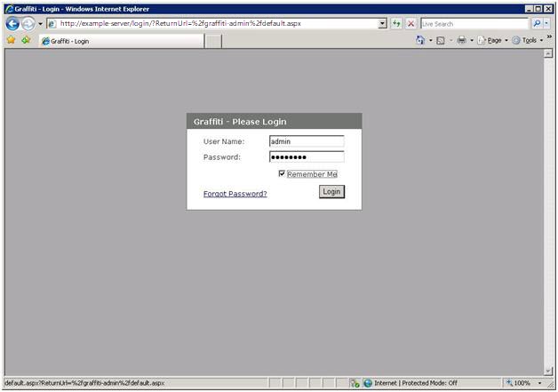Click the privacy report status bar icon
The height and width of the screenshot is (392, 558).
point(355,383)
